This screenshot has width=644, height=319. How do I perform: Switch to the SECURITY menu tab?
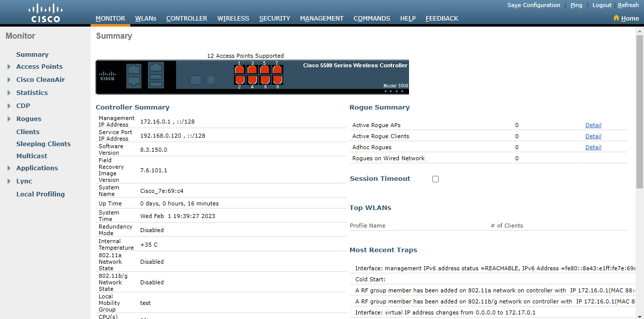point(274,18)
